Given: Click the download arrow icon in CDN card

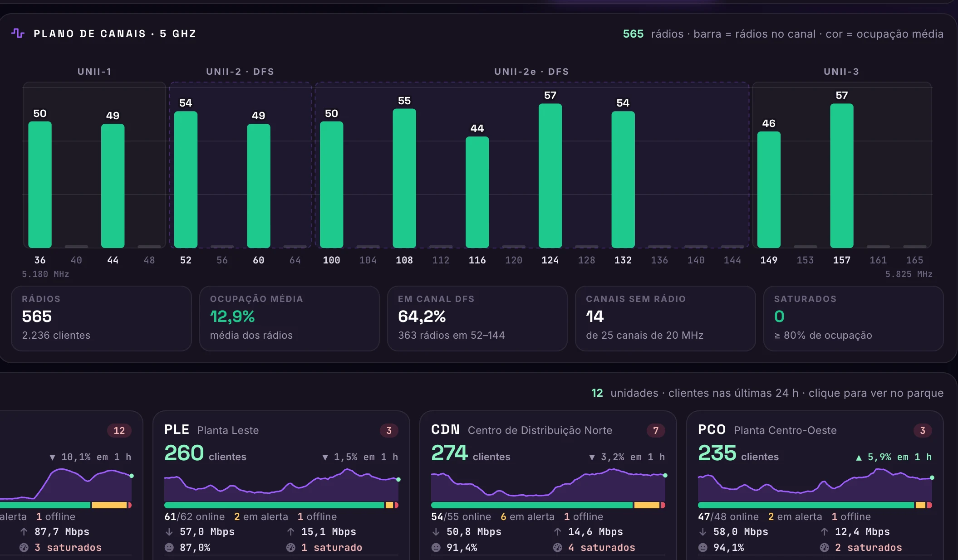Looking at the screenshot, I should pos(436,531).
